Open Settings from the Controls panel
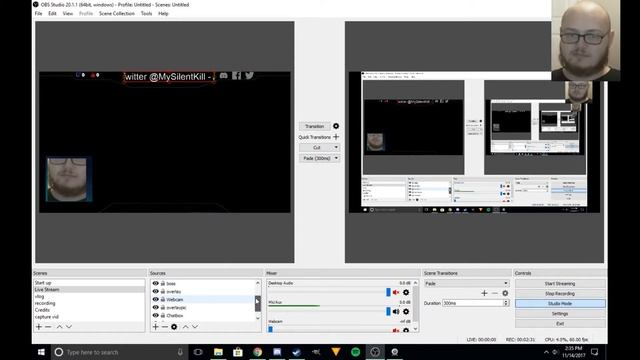 [x=560, y=313]
